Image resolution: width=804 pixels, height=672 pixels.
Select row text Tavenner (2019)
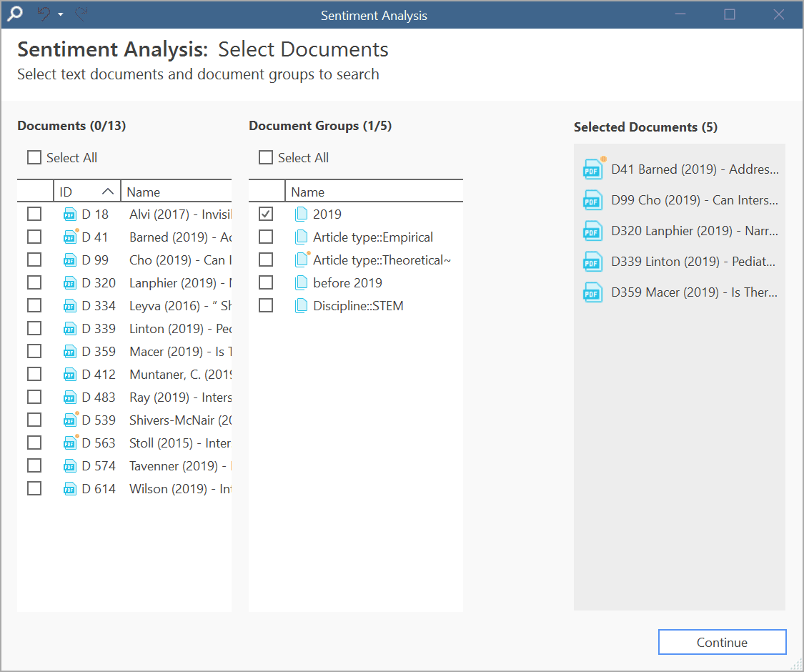coord(174,466)
